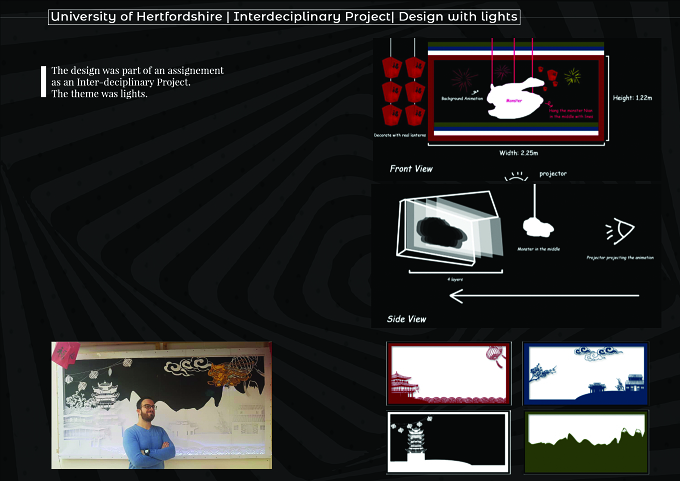
Task: Click the projector lamp icon
Action: (516, 177)
